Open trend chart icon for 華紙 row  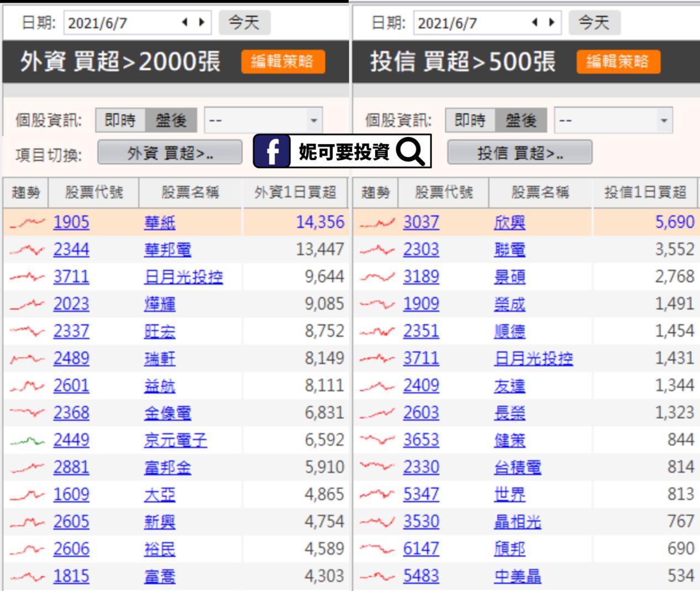(x=27, y=223)
